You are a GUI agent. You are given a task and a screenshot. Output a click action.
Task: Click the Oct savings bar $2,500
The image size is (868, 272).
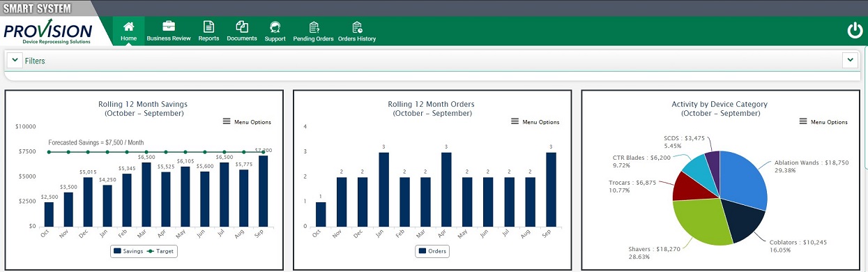[x=49, y=214]
